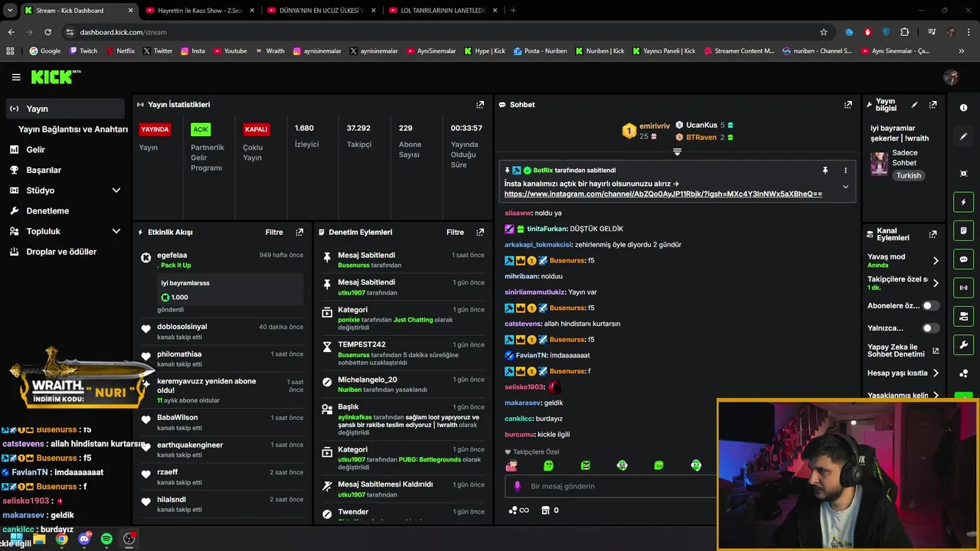Screen dimensions: 980x551
Task: Pop out the Denetim Eylemleri panel
Action: 480,232
